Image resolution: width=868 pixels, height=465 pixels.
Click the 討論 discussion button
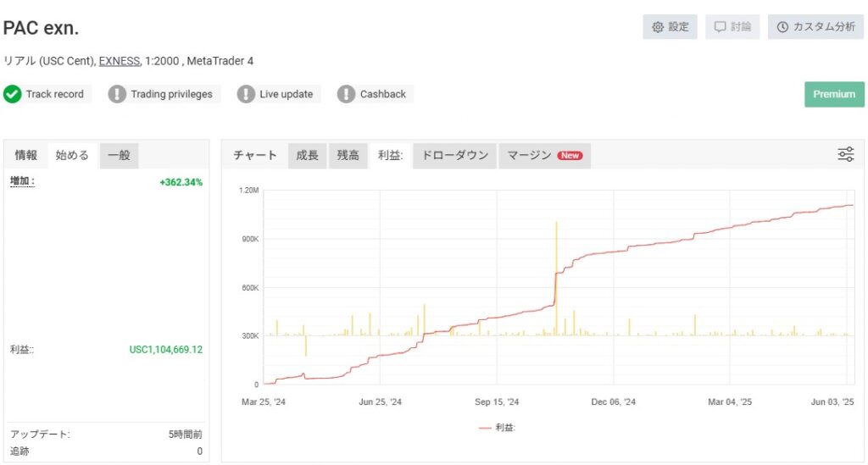click(732, 26)
